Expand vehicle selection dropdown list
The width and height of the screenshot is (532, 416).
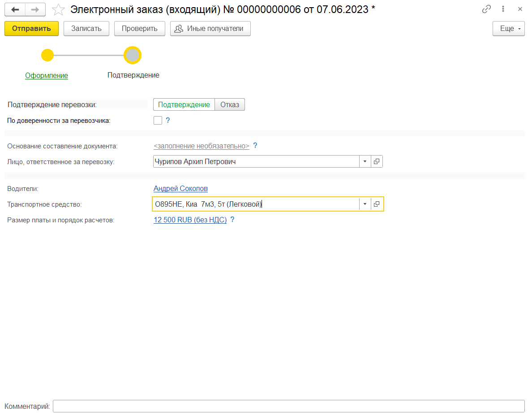coord(365,204)
